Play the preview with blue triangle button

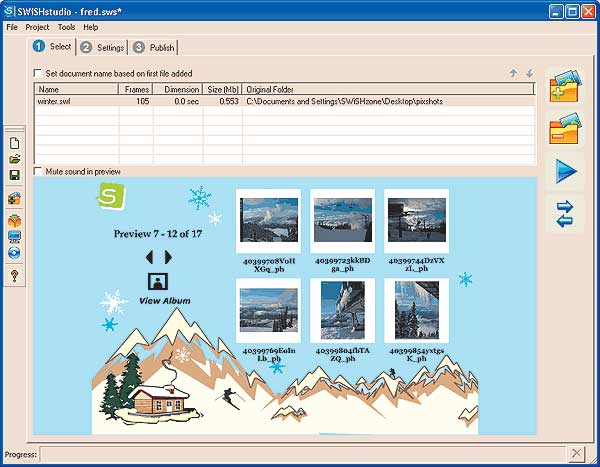click(567, 171)
